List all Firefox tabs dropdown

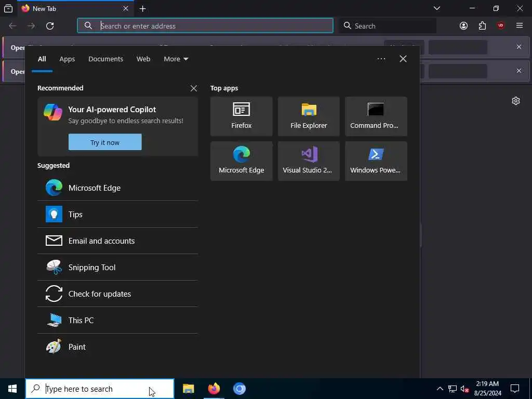point(437,8)
